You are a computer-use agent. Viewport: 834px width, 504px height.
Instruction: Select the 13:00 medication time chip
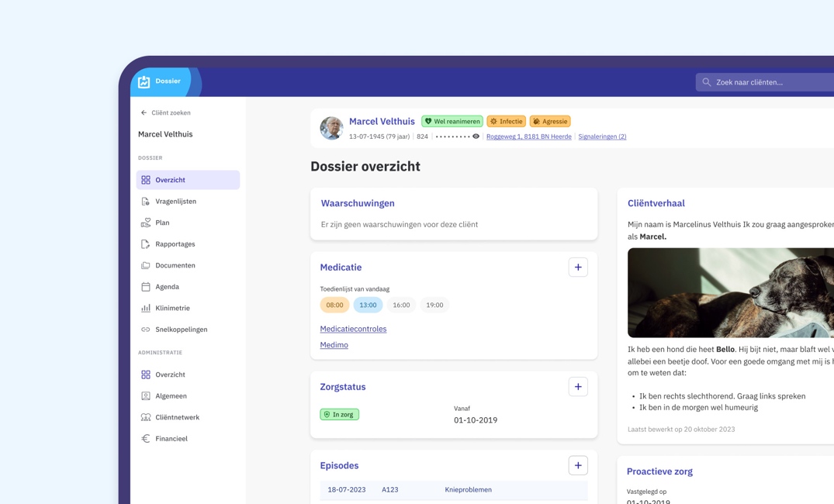click(368, 305)
